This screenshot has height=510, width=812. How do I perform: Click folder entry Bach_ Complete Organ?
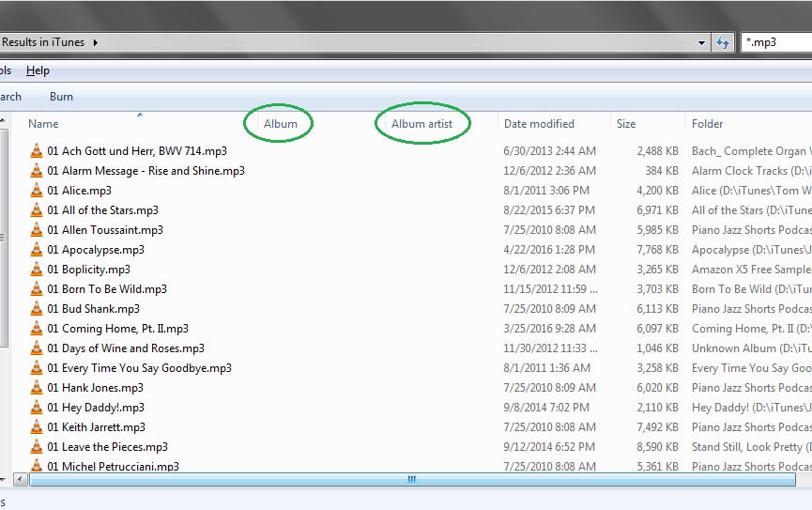pos(751,151)
